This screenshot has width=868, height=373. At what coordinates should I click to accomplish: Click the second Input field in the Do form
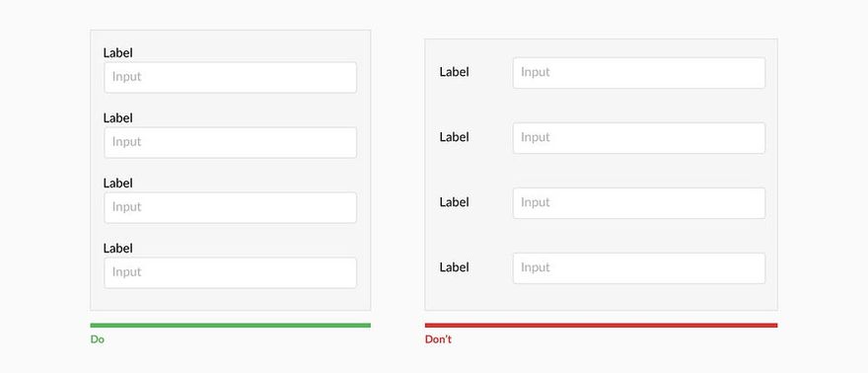[230, 142]
